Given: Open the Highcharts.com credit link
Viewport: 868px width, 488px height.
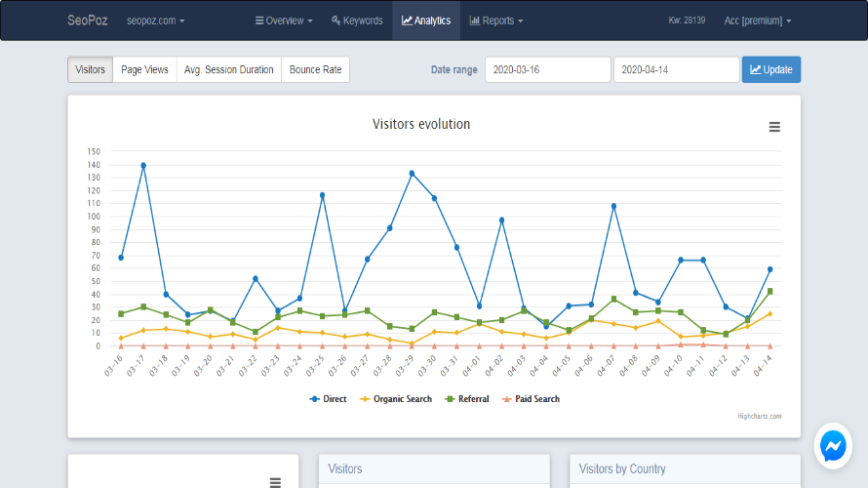Looking at the screenshot, I should click(760, 416).
